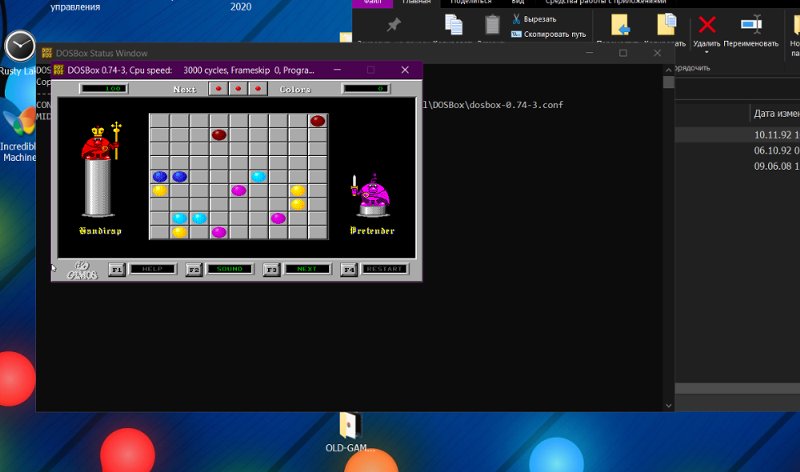Click the middle red Next preview ball

pyautogui.click(x=238, y=89)
